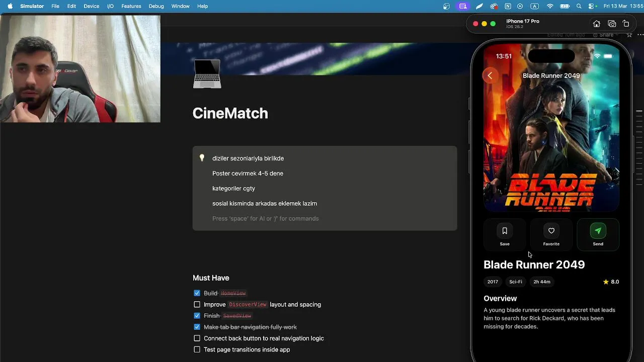The width and height of the screenshot is (644, 362).
Task: Click the laptop page icon above CineMatch
Action: (207, 74)
